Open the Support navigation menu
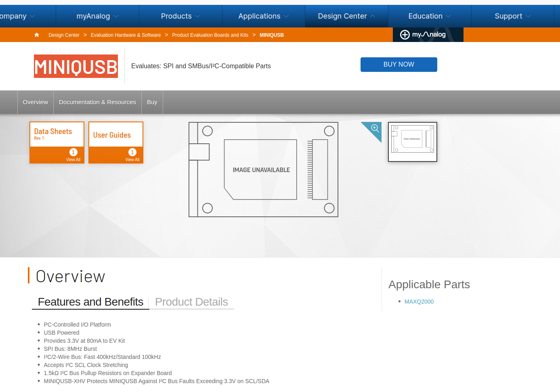This screenshot has width=560, height=392. pyautogui.click(x=513, y=16)
